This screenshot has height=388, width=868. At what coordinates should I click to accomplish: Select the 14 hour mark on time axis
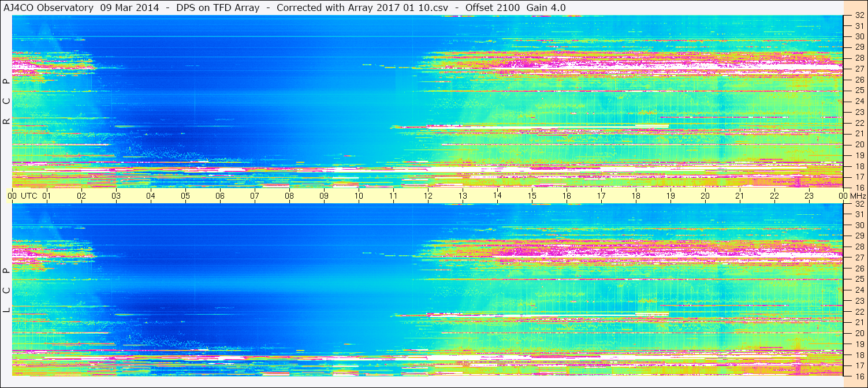497,196
